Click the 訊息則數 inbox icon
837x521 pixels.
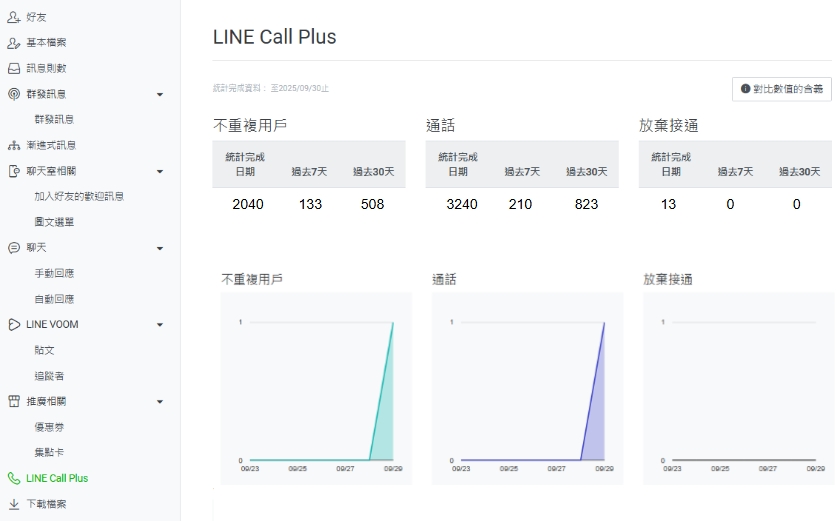tap(13, 69)
